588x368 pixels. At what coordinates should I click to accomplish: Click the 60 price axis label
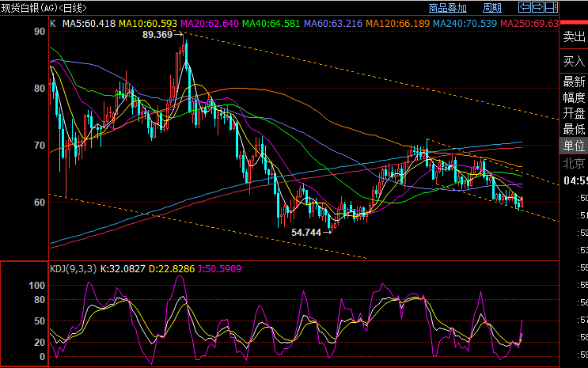pyautogui.click(x=40, y=203)
